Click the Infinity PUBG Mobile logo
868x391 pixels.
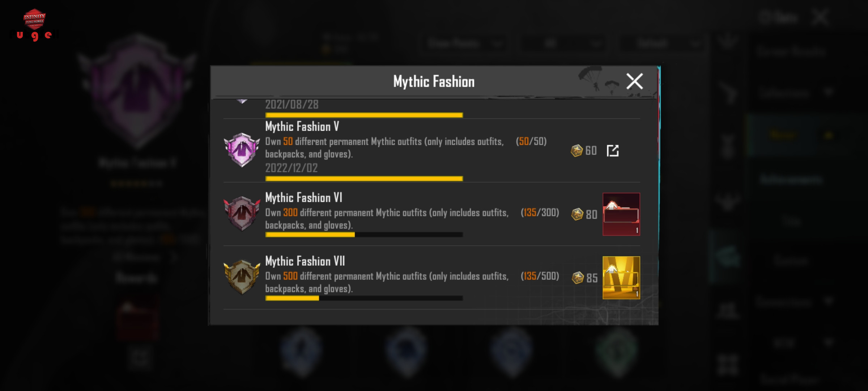[x=34, y=18]
